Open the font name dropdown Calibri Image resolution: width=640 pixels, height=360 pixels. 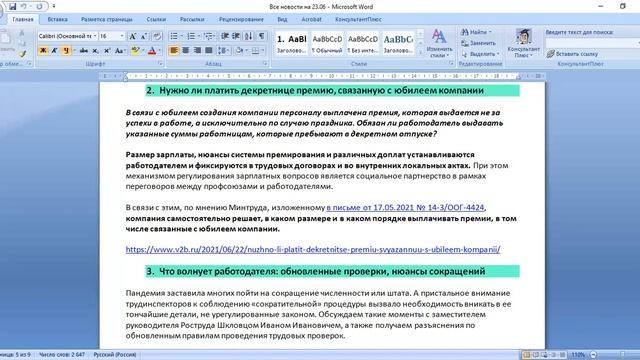pyautogui.click(x=95, y=36)
